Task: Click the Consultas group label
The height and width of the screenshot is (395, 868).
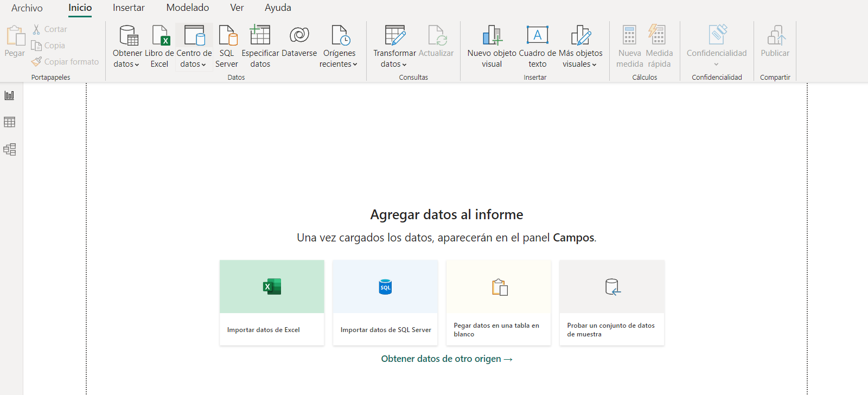Action: 413,78
